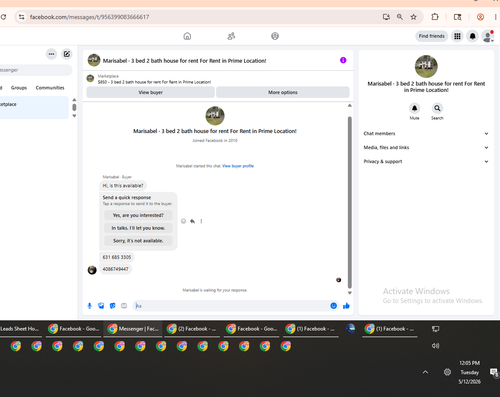Open the emoji picker in message box

333,306
